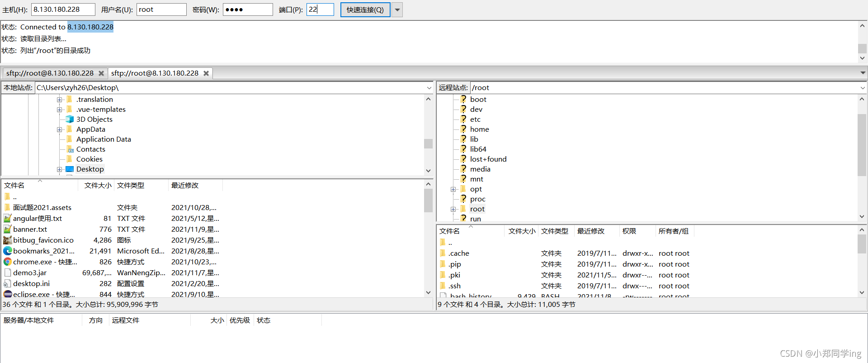
Task: Click the bookmarks_2021 Edge file icon
Action: (x=8, y=251)
